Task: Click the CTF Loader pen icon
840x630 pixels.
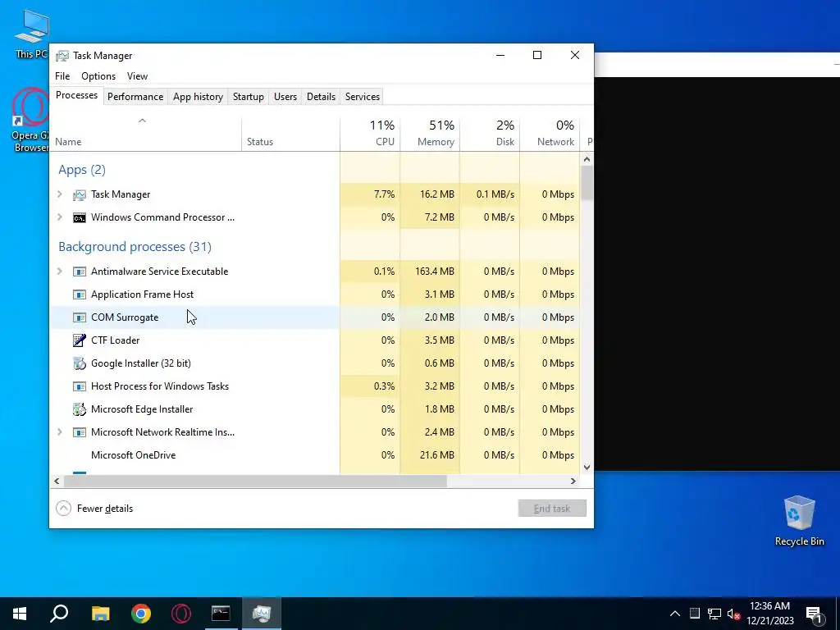Action: 80,340
